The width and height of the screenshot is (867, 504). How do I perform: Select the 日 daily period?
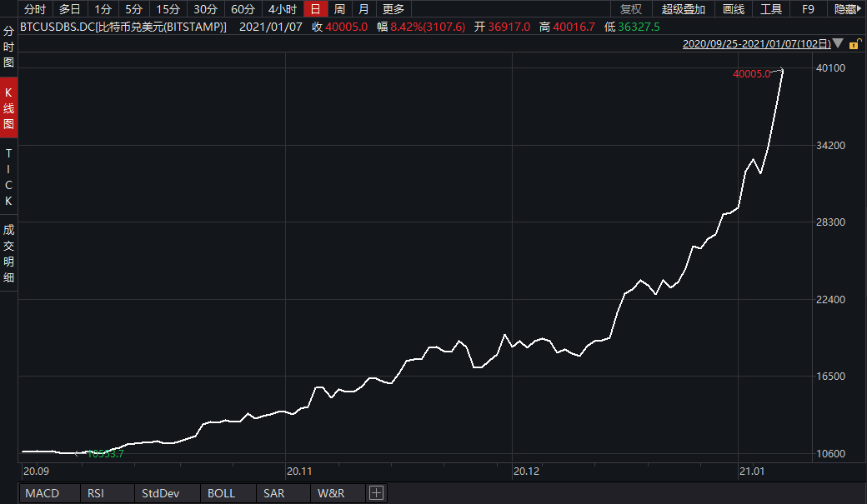(x=315, y=9)
